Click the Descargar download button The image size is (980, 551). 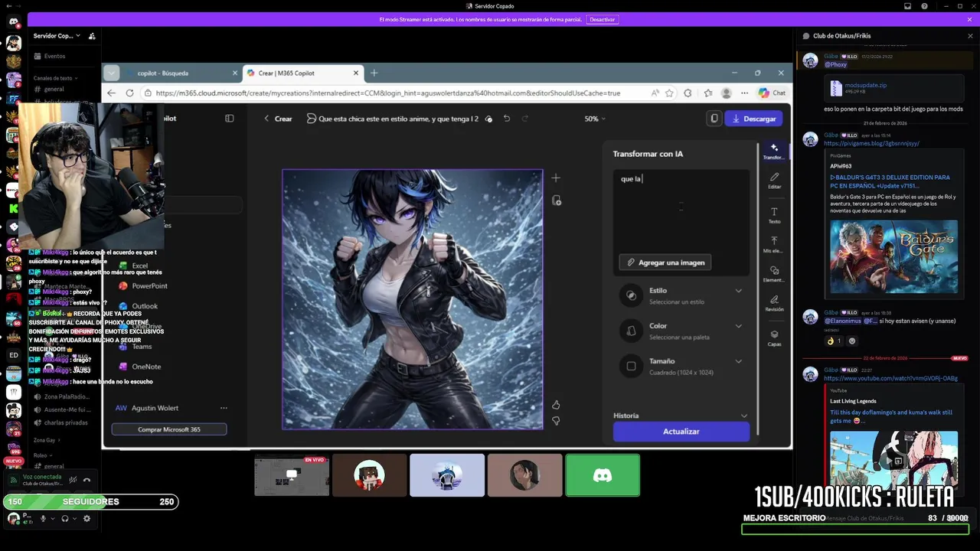pyautogui.click(x=754, y=119)
